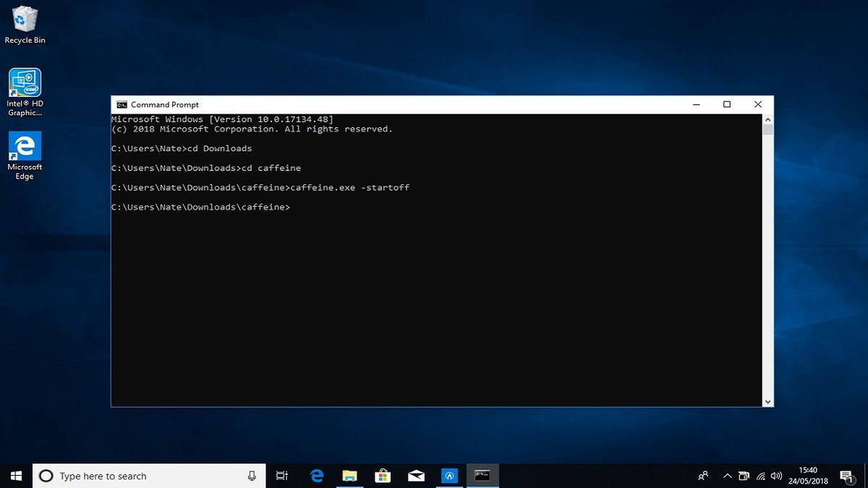
Task: Open the Microsoft Store app
Action: tap(383, 476)
